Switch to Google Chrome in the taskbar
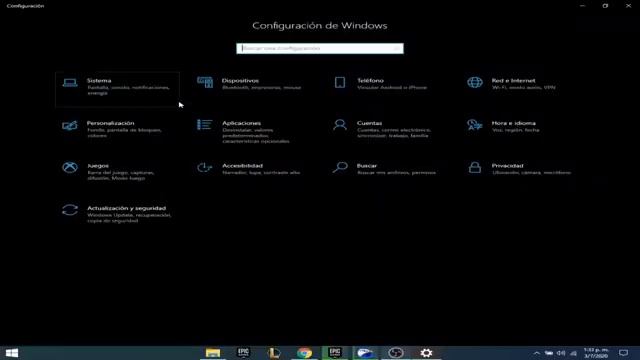640x360 pixels. (x=304, y=353)
